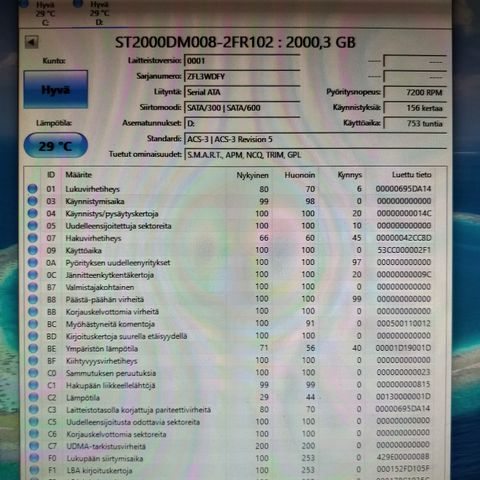
Task: Click the blue Hyvä health status button
Action: click(x=56, y=89)
